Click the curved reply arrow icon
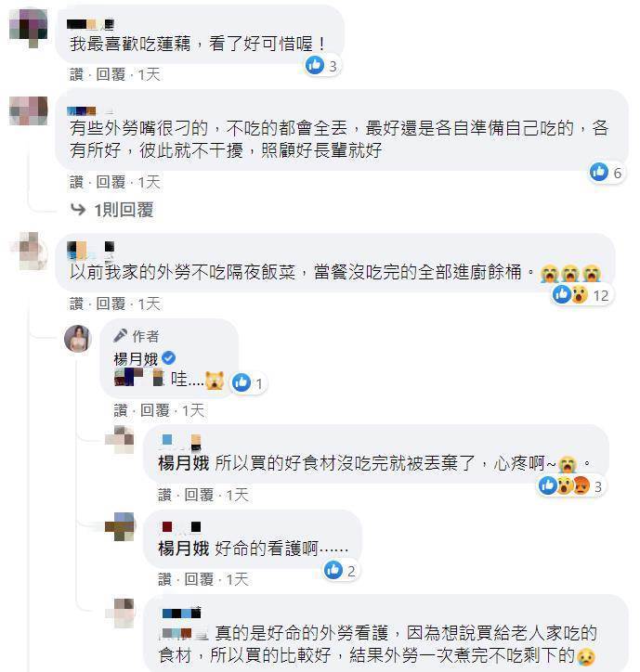Screen dimensions: 640x672 click(78, 210)
